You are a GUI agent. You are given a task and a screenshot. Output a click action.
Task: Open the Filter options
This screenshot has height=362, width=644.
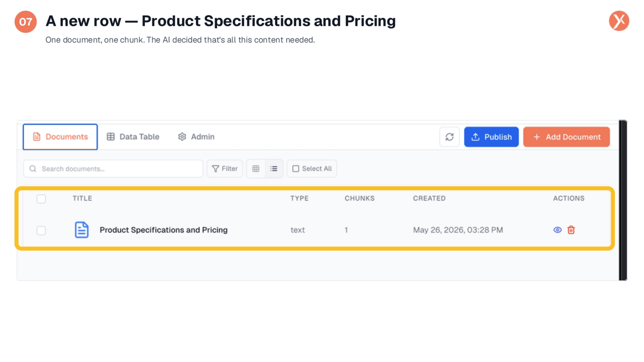[x=225, y=169]
